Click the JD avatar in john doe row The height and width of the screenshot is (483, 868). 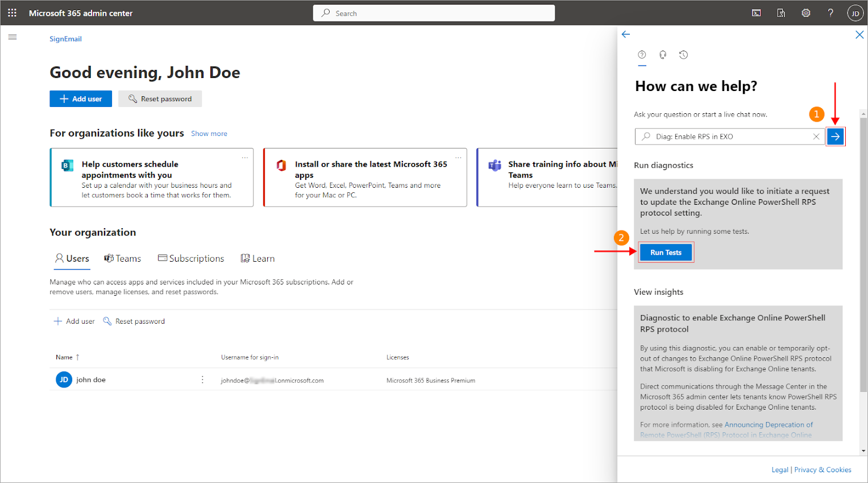pos(64,379)
